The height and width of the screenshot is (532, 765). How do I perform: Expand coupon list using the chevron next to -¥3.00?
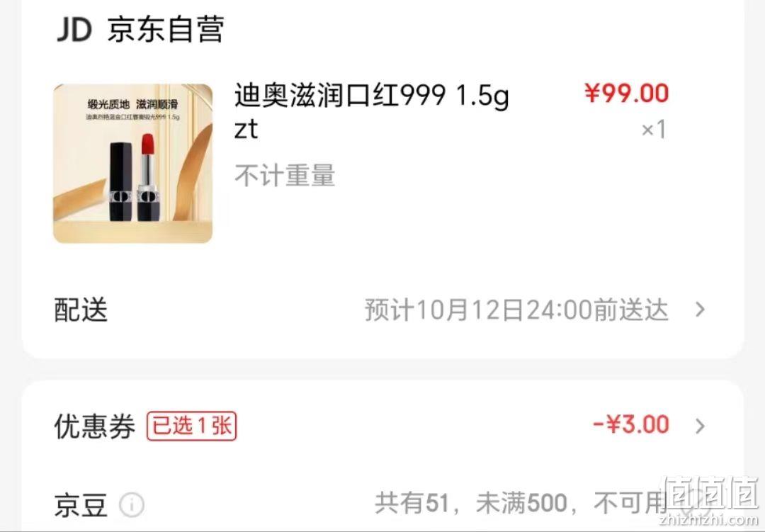click(700, 426)
